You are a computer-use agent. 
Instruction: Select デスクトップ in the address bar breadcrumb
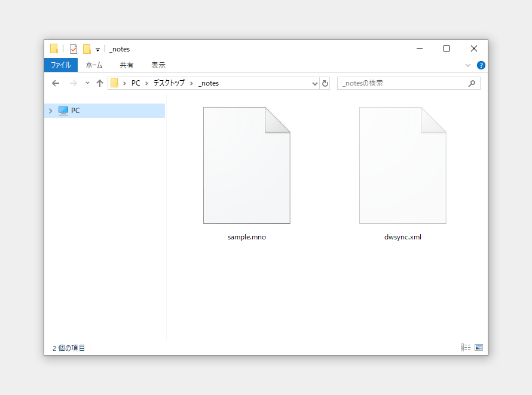(169, 83)
